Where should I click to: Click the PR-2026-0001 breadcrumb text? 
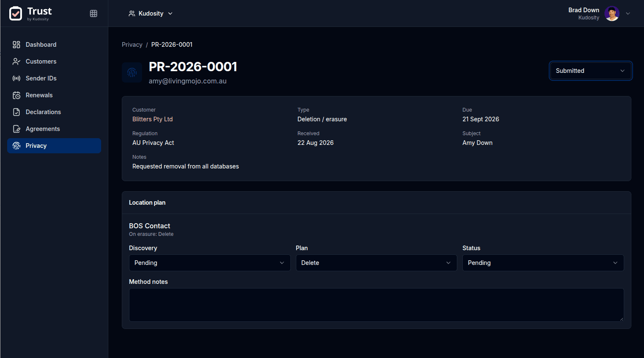(172, 45)
